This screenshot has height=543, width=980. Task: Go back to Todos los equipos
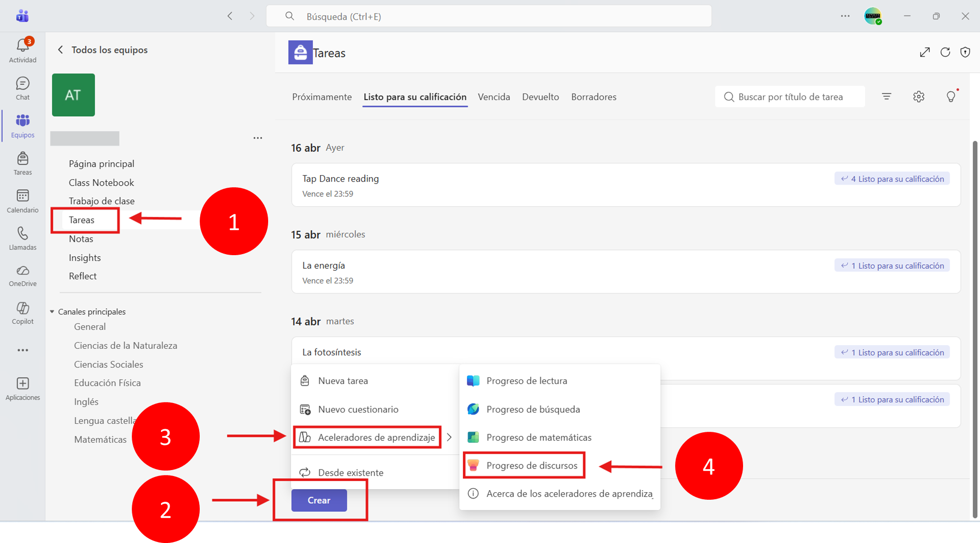(103, 50)
